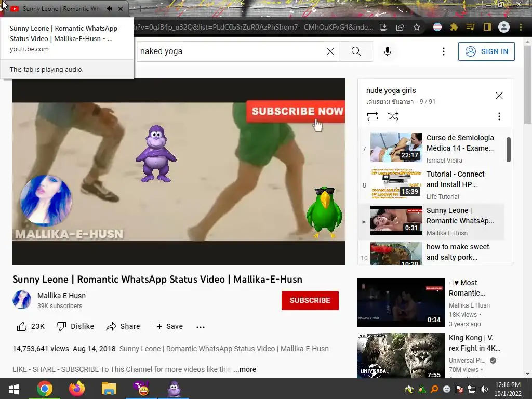Click SUBSCRIBE NOW overlay in video
The width and height of the screenshot is (532, 399).
click(x=296, y=111)
